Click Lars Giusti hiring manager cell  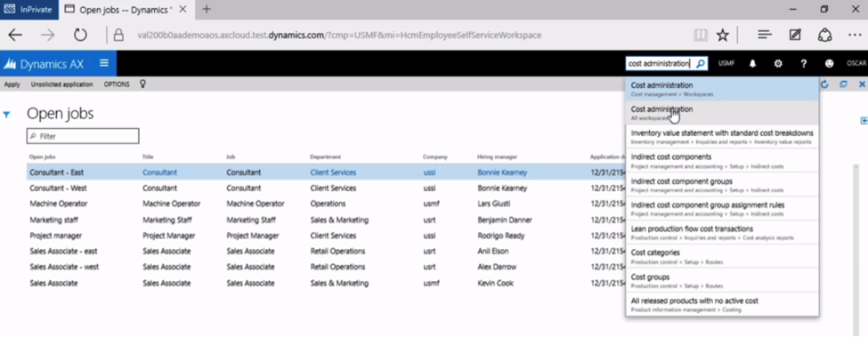pyautogui.click(x=495, y=204)
